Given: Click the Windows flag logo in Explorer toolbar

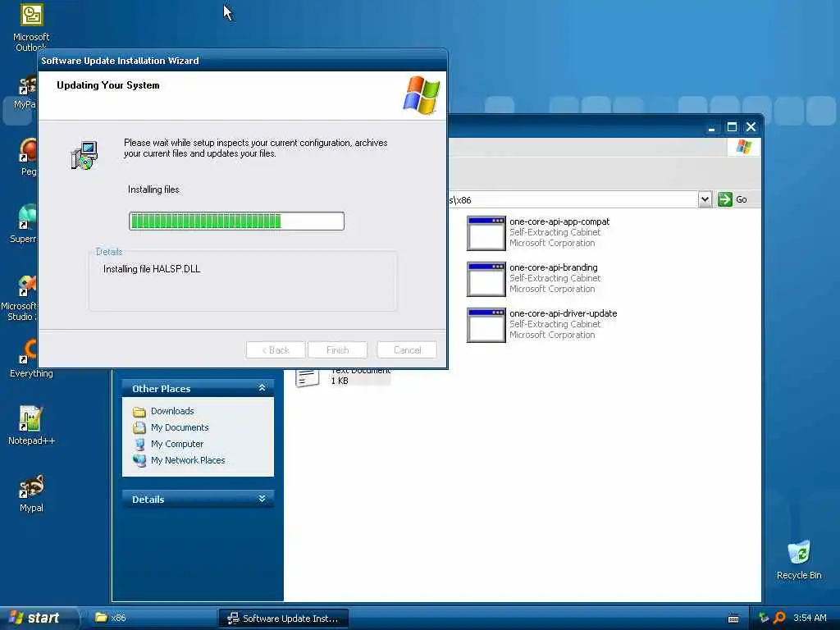Looking at the screenshot, I should pos(743,147).
